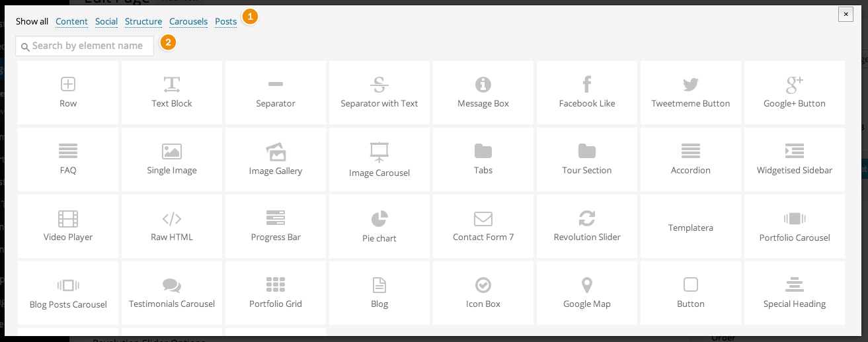Insert the Facebook Like button element

click(587, 92)
